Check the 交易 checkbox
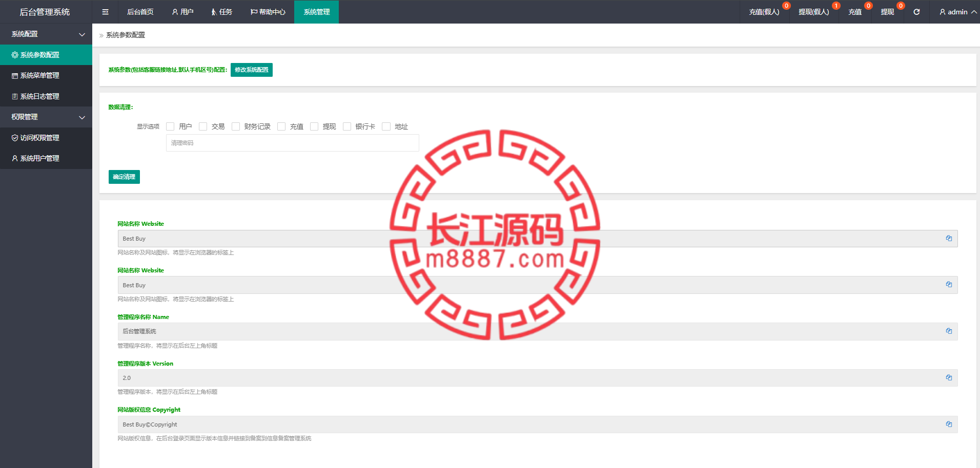This screenshot has height=468, width=980. (203, 126)
